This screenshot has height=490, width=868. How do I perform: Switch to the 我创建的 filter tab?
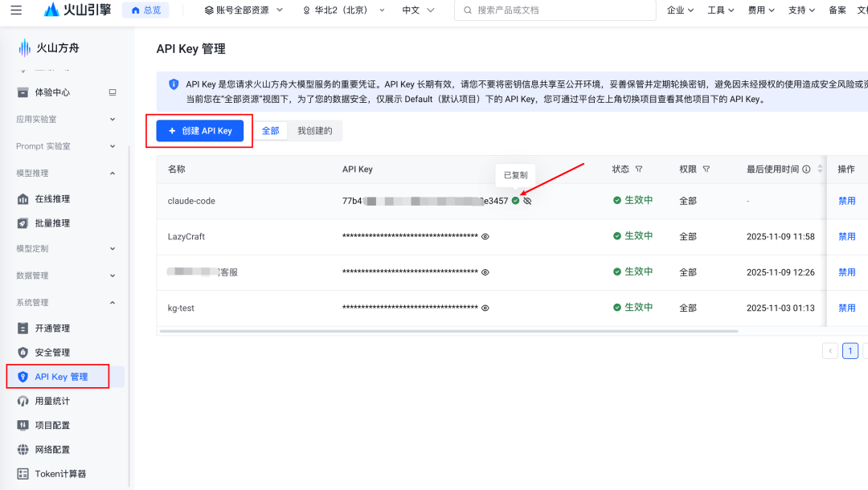pyautogui.click(x=317, y=129)
